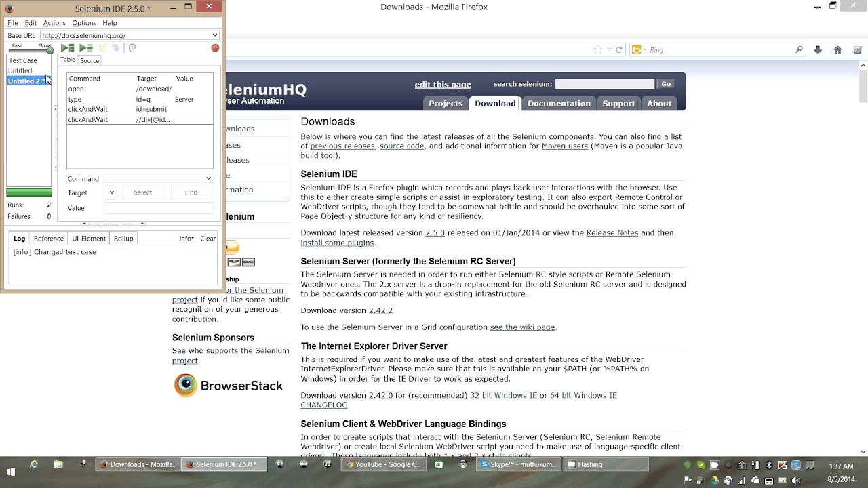Click the Step icon in Selenium toolbar
The height and width of the screenshot is (488, 868).
[x=116, y=48]
